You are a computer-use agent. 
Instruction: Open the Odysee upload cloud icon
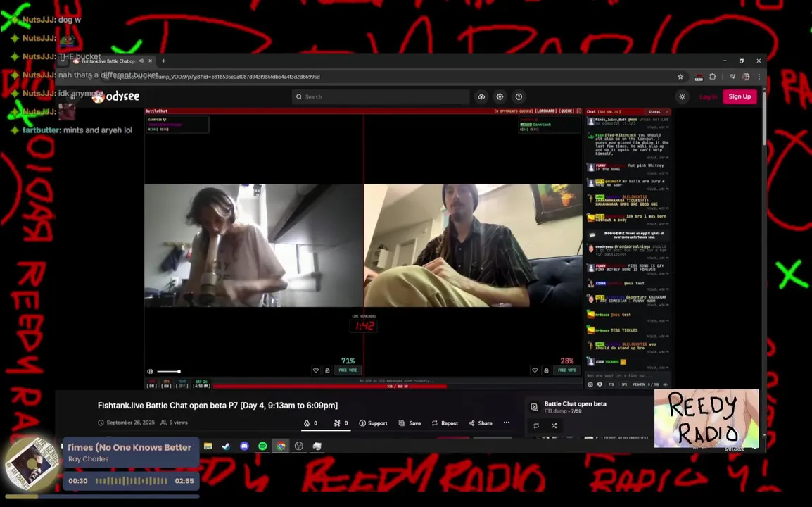tap(481, 96)
